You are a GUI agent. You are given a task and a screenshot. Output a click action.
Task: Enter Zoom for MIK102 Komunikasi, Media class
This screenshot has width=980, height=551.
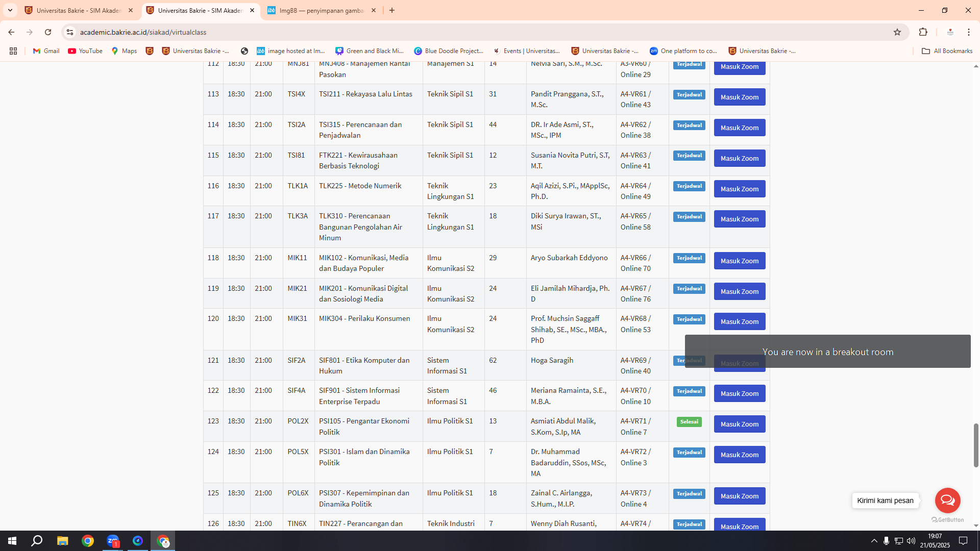click(x=740, y=261)
